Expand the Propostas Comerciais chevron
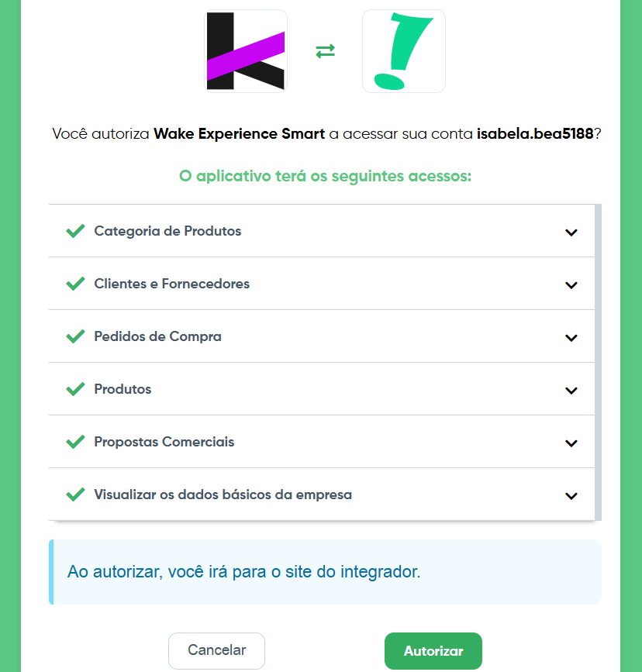Image resolution: width=642 pixels, height=672 pixels. tap(571, 443)
